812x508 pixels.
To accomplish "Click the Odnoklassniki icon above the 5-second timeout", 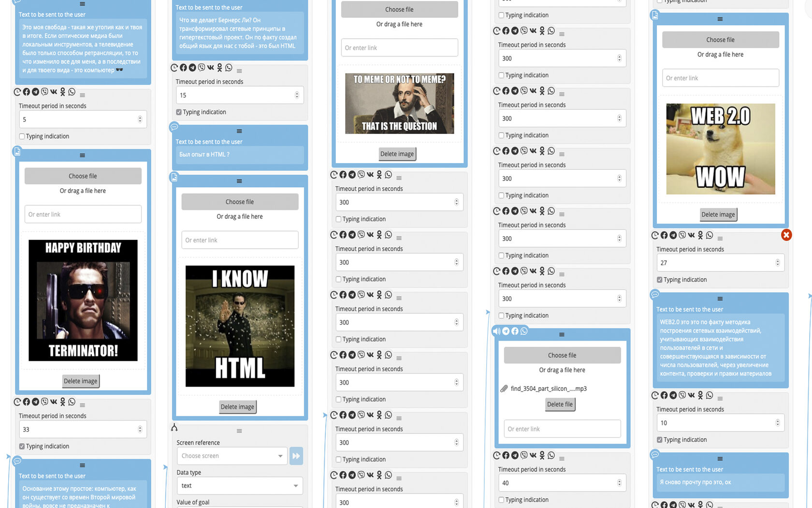I will (x=63, y=92).
